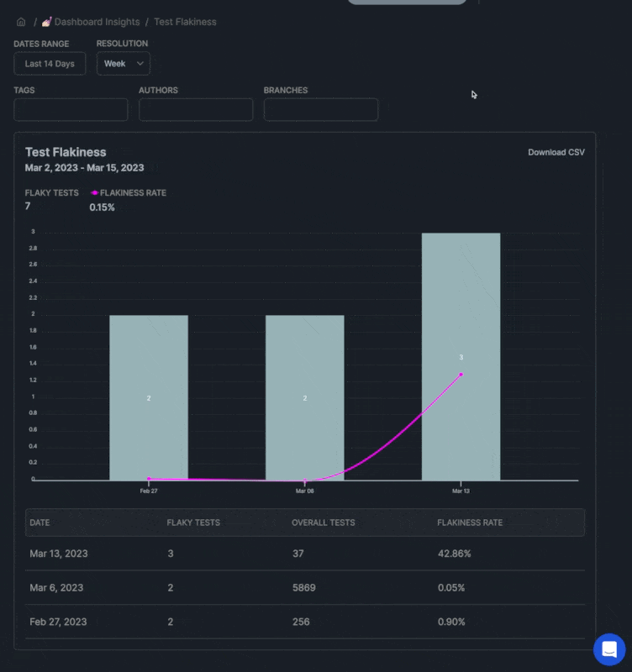The width and height of the screenshot is (632, 672).
Task: Expand the Resolution chevron arrow
Action: click(x=140, y=64)
